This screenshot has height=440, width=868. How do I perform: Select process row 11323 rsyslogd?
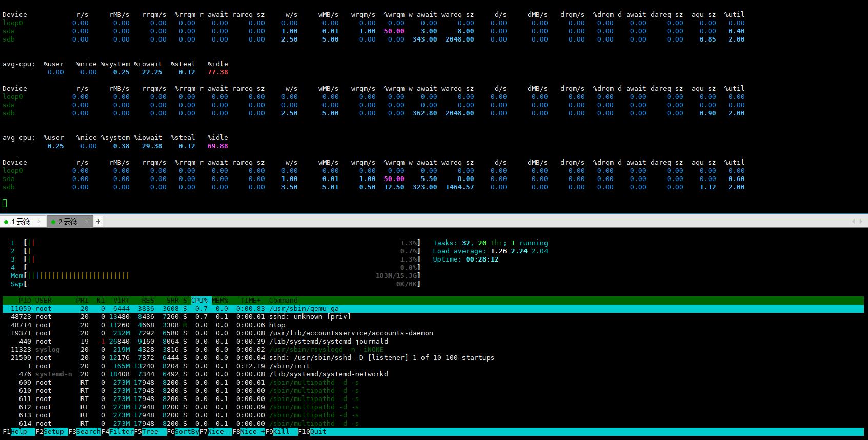point(433,350)
